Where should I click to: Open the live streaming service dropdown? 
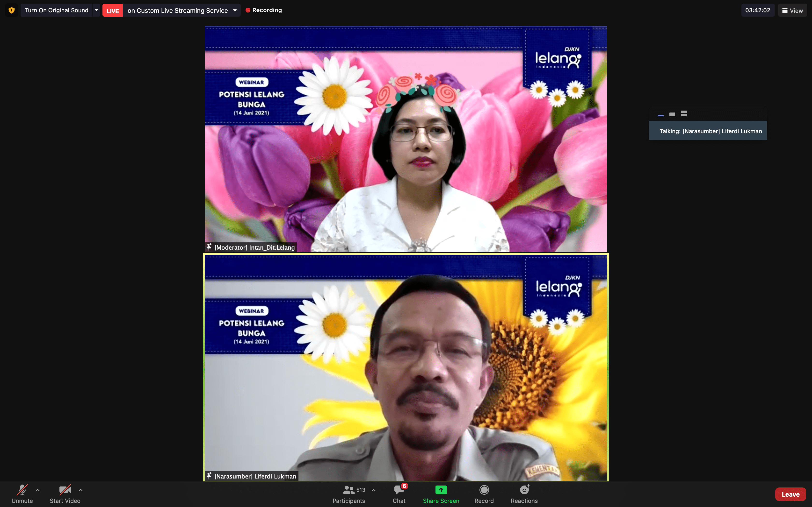coord(235,10)
